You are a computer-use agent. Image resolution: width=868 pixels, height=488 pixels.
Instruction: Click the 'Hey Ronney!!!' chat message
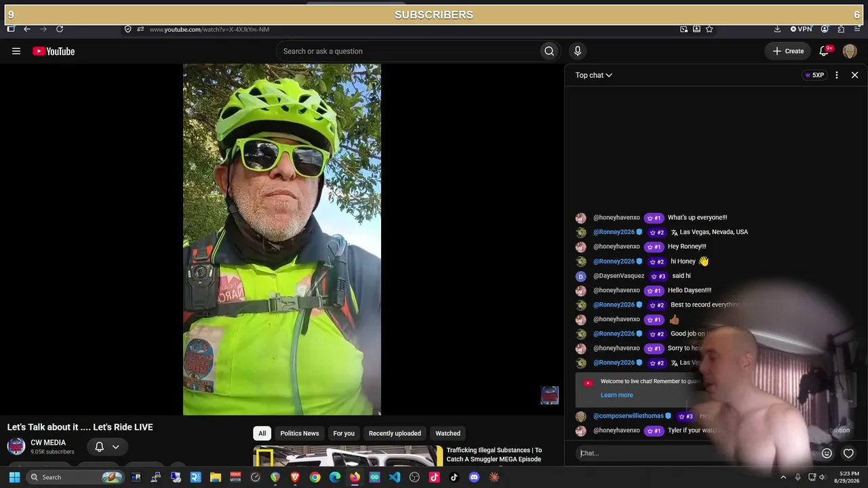(x=687, y=247)
